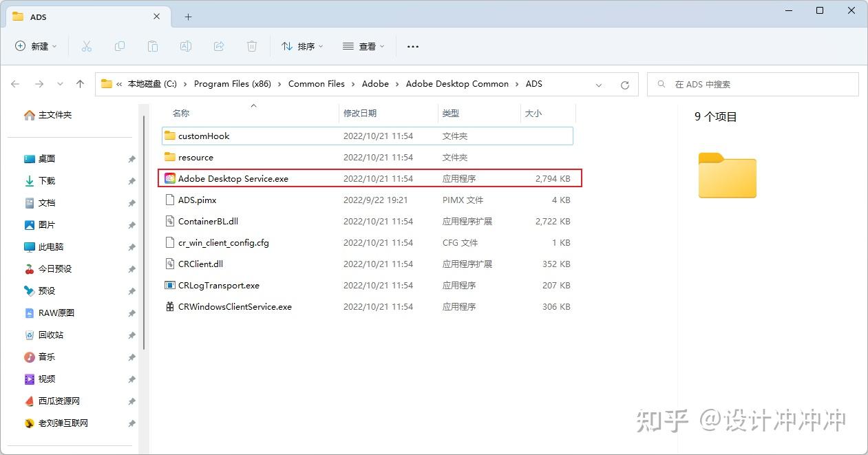Add a new tab with plus

pyautogui.click(x=188, y=17)
